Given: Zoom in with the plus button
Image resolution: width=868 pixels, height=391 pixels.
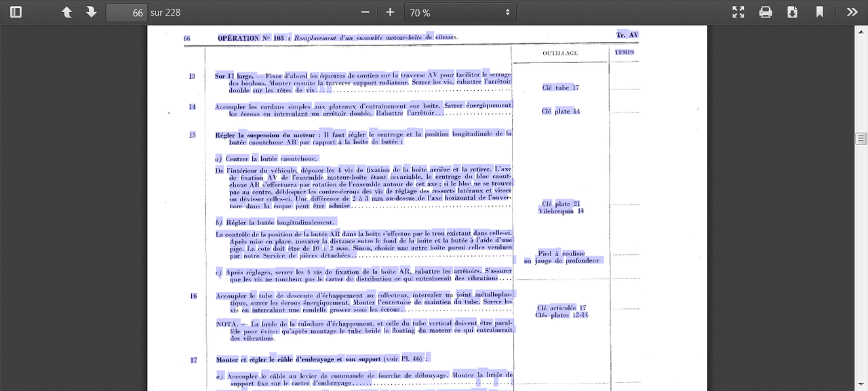Looking at the screenshot, I should point(390,12).
